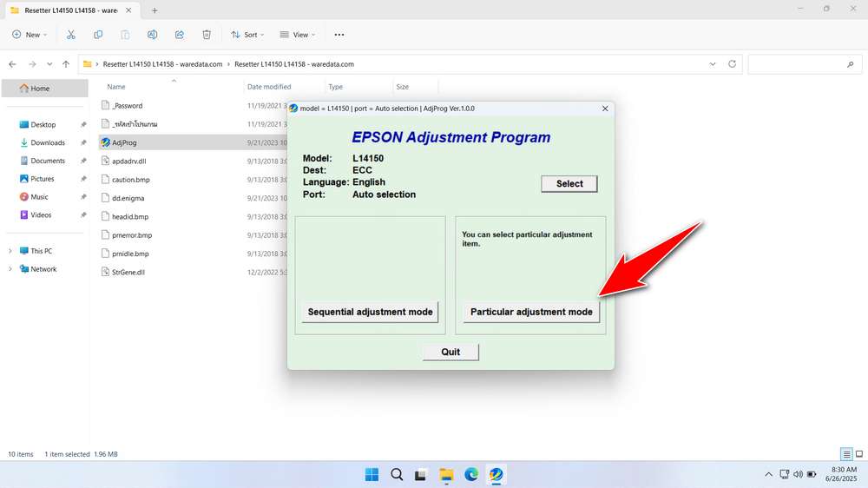
Task: Switch to Details view icon in status bar
Action: click(x=846, y=454)
